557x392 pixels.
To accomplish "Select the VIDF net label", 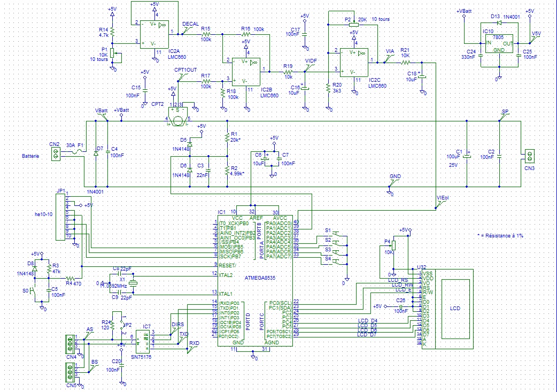I will [311, 61].
